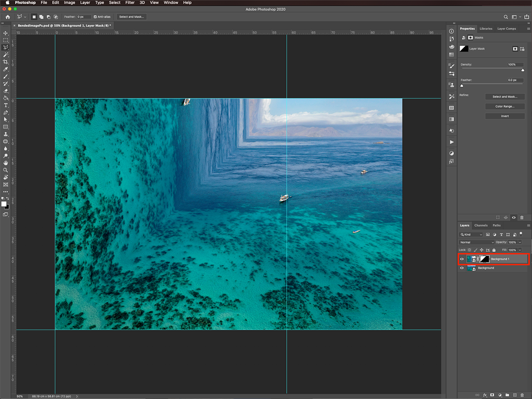
Task: Click the layer styles fx icon
Action: tap(485, 395)
